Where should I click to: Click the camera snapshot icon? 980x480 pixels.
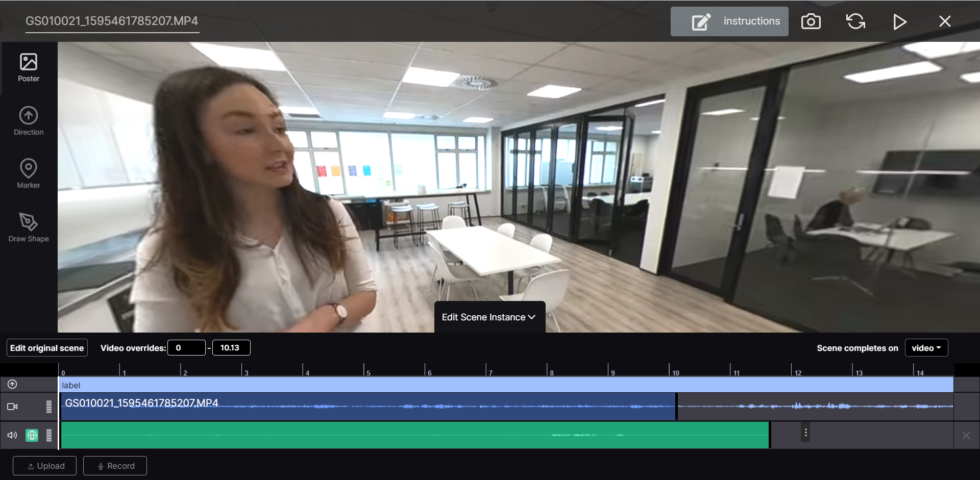811,21
